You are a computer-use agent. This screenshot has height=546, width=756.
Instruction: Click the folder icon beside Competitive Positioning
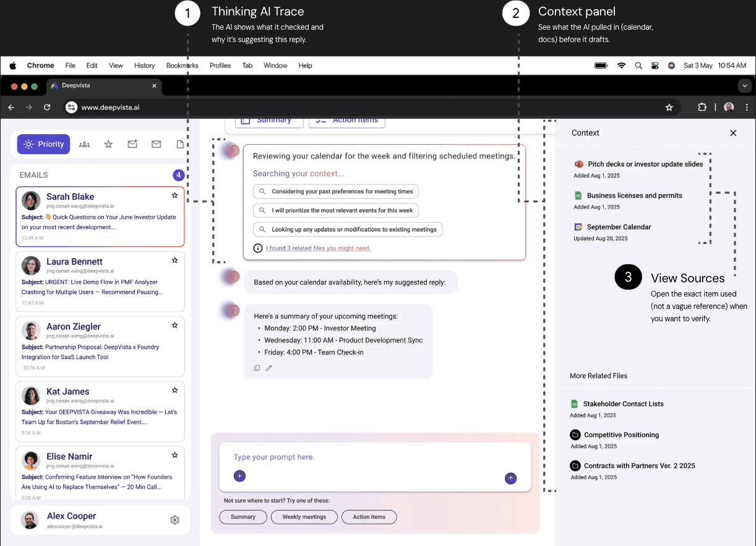(x=575, y=435)
